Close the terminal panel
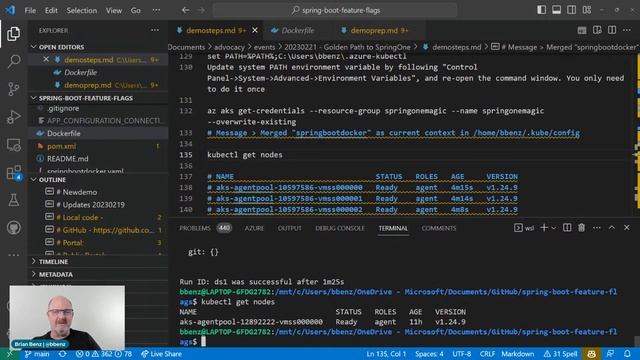640x360 pixels. click(x=627, y=228)
